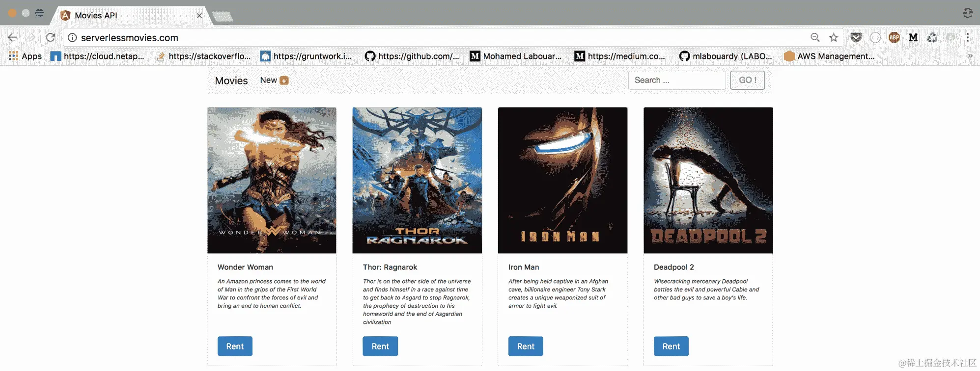Open the Pocket extension icon
980x371 pixels.
click(856, 37)
